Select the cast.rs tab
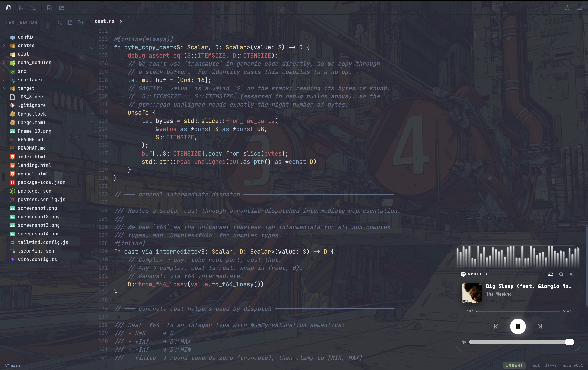This screenshot has height=370, width=588. [104, 21]
